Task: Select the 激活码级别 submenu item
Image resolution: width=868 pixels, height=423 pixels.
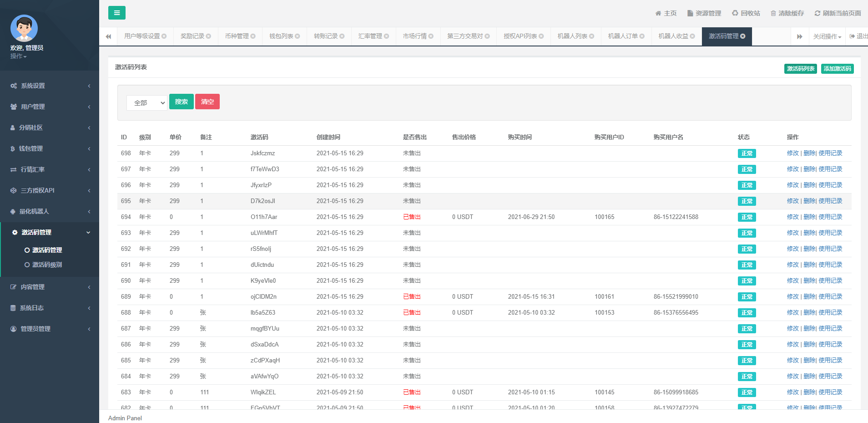Action: [x=47, y=265]
